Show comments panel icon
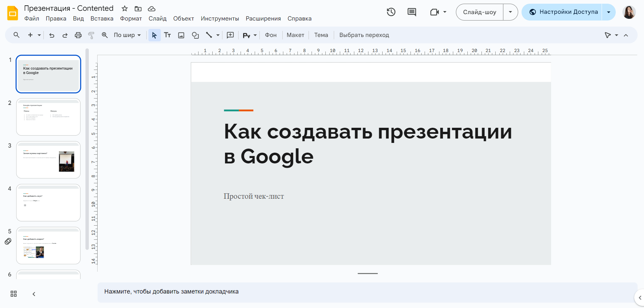The width and height of the screenshot is (644, 308). pyautogui.click(x=412, y=12)
